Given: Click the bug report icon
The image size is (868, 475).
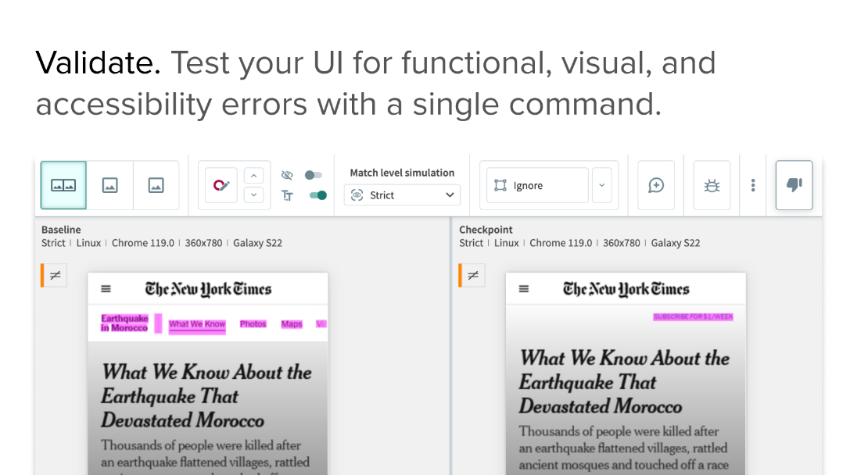Looking at the screenshot, I should (x=712, y=185).
